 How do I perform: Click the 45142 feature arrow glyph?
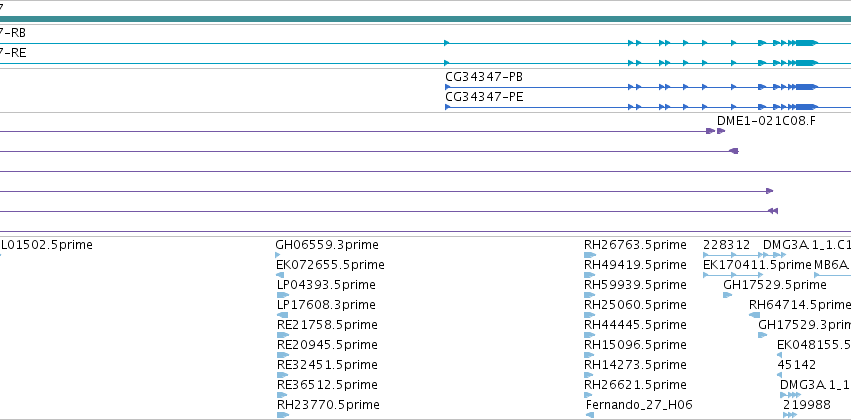(x=779, y=375)
